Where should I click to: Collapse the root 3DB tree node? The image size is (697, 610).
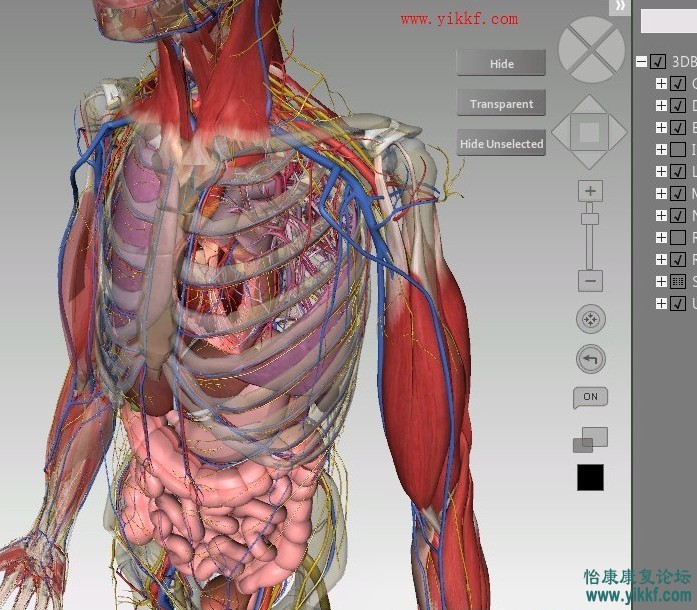point(641,62)
